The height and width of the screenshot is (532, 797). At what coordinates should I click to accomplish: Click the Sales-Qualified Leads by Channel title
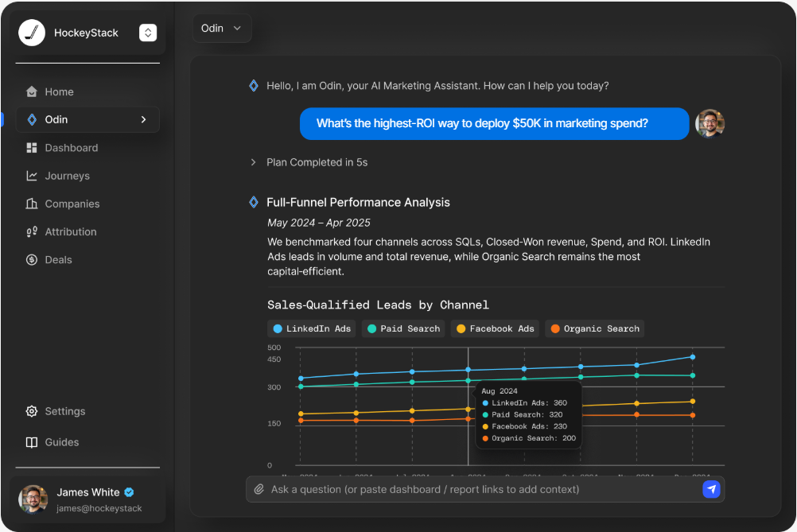378,305
